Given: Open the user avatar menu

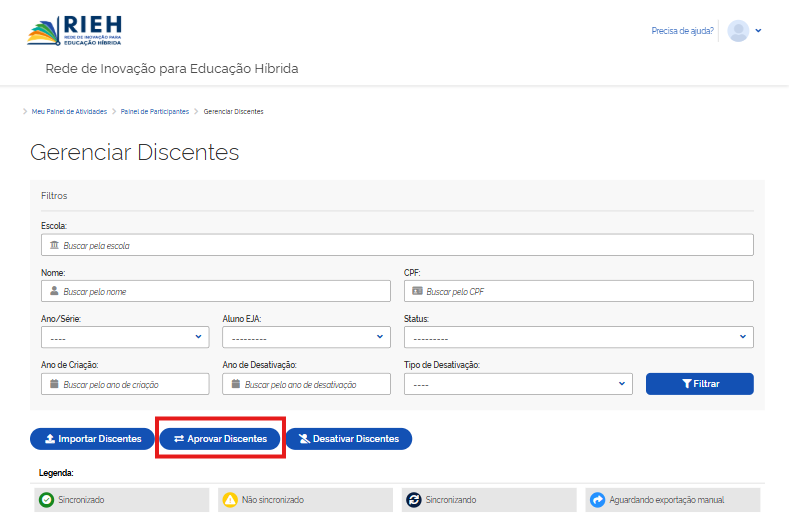Looking at the screenshot, I should tap(744, 31).
